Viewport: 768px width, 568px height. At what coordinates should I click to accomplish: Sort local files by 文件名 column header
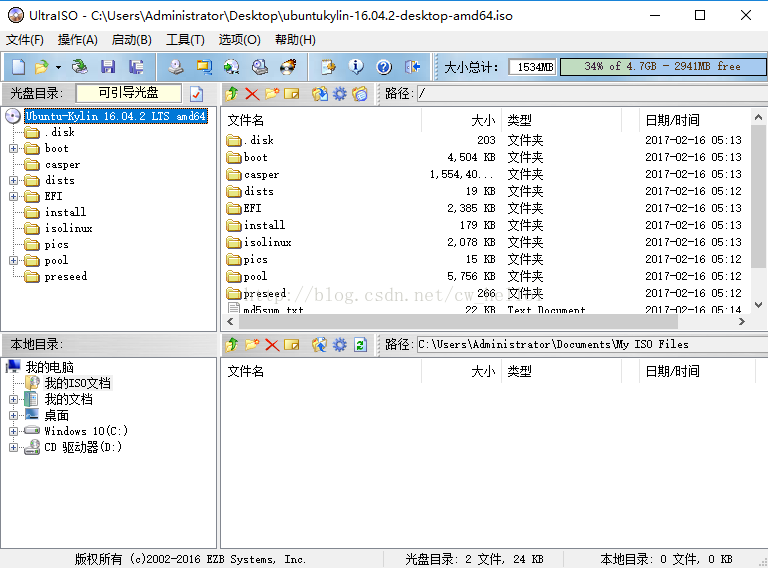coord(321,371)
